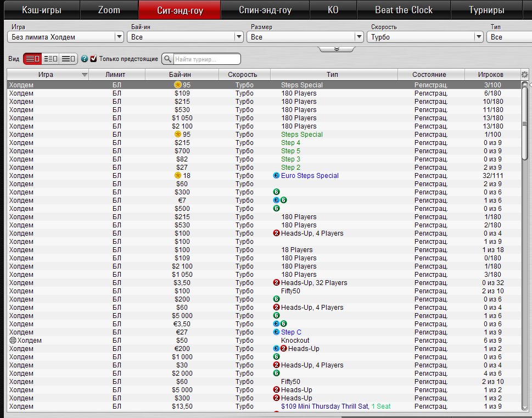Select the $109 Mini Thursday Thrill Sat row
The height and width of the screenshot is (418, 532).
264,406
